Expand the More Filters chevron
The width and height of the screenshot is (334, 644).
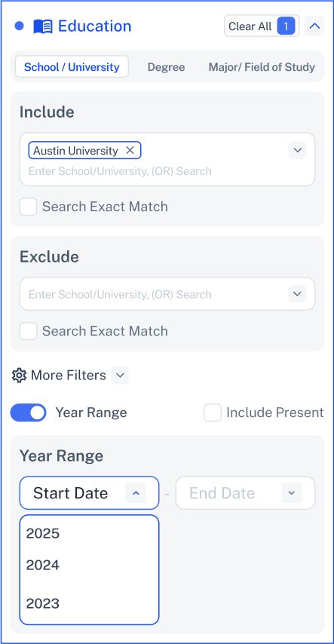[x=120, y=376]
